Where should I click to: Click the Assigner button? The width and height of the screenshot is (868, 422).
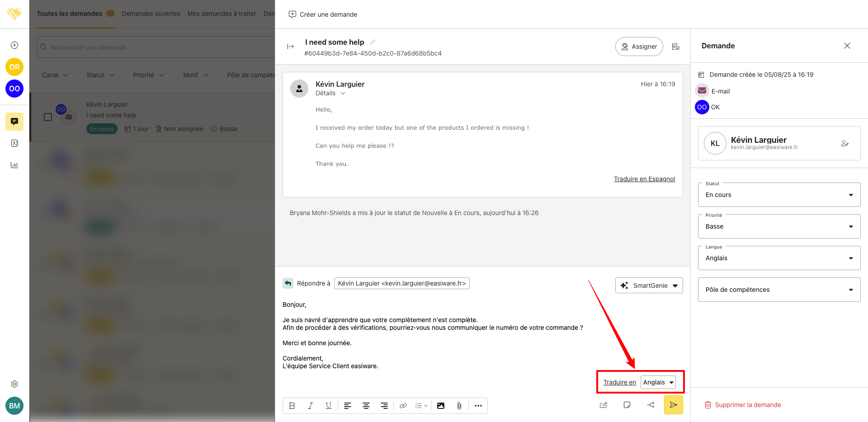[639, 47]
